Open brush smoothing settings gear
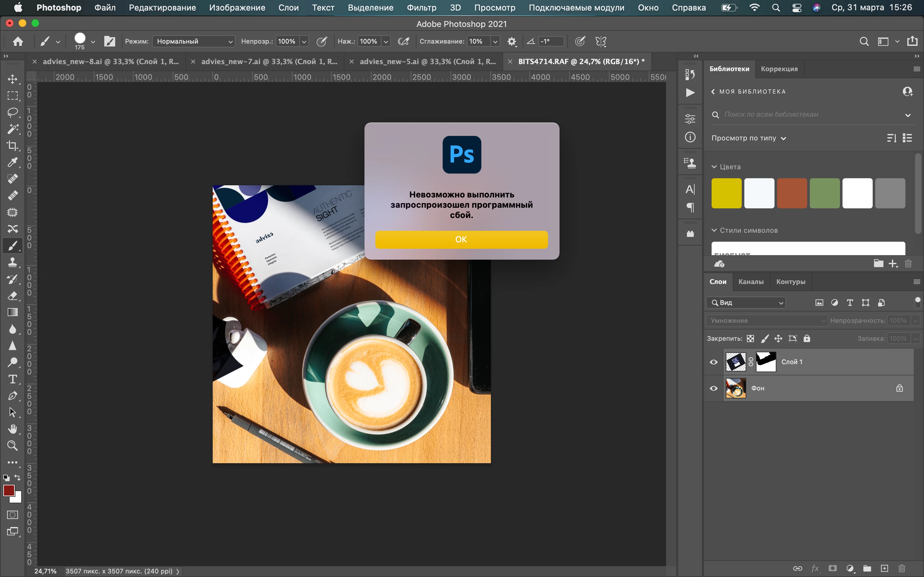The width and height of the screenshot is (924, 577). (x=512, y=42)
